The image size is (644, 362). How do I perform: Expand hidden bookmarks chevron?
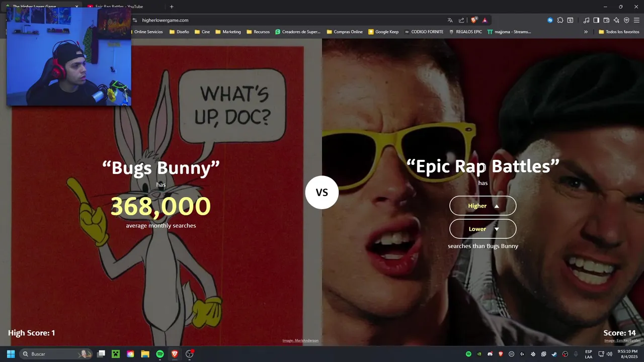[586, 32]
